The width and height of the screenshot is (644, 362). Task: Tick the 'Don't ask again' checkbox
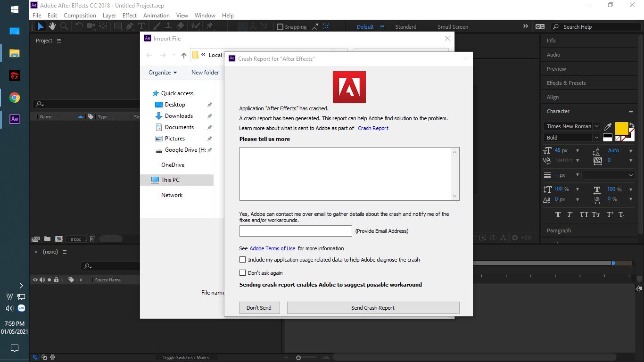point(242,272)
